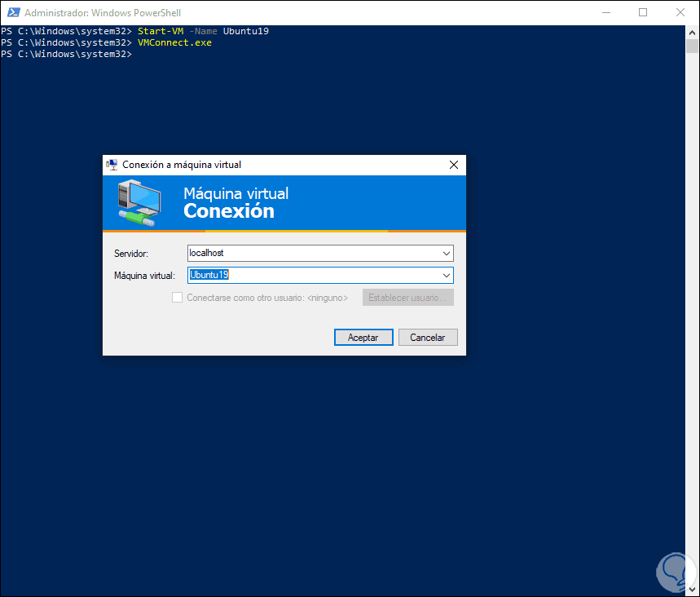Close the PowerShell window
The image size is (700, 597).
pos(680,12)
